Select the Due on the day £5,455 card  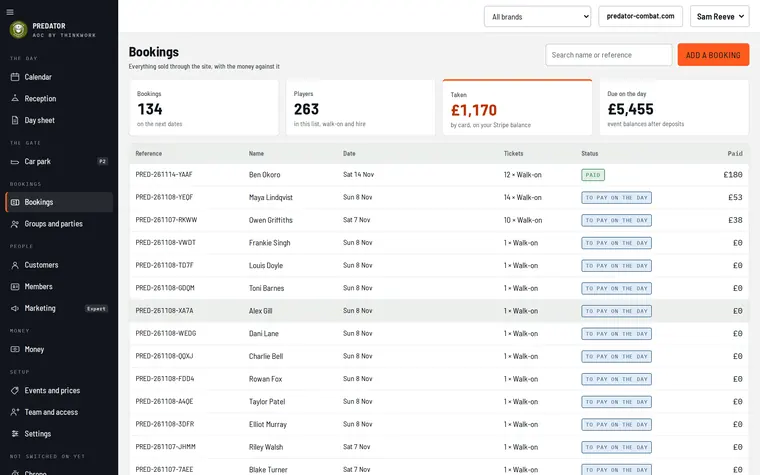674,108
